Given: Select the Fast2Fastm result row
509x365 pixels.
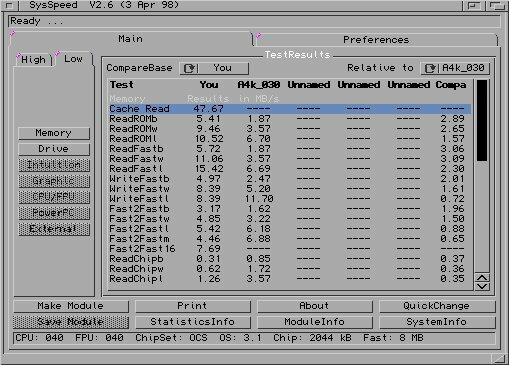Looking at the screenshot, I should coord(290,239).
